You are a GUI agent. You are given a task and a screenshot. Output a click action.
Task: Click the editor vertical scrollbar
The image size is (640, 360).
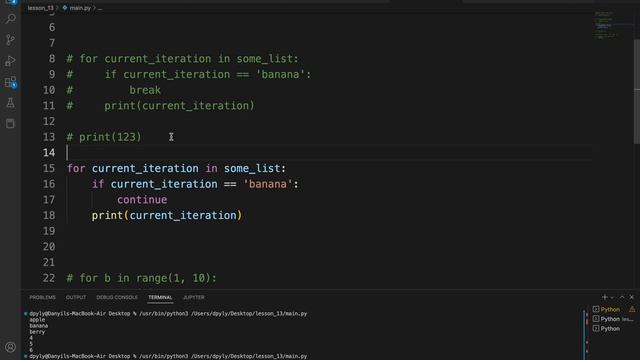pos(637,92)
